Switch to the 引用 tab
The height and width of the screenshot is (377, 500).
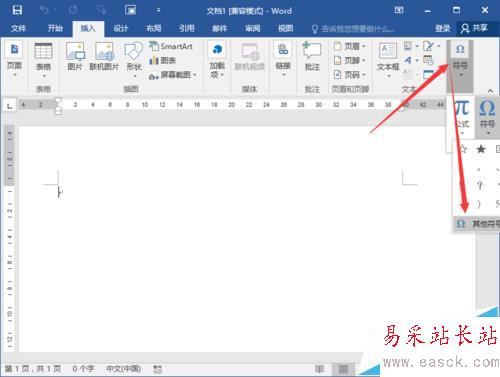point(187,28)
